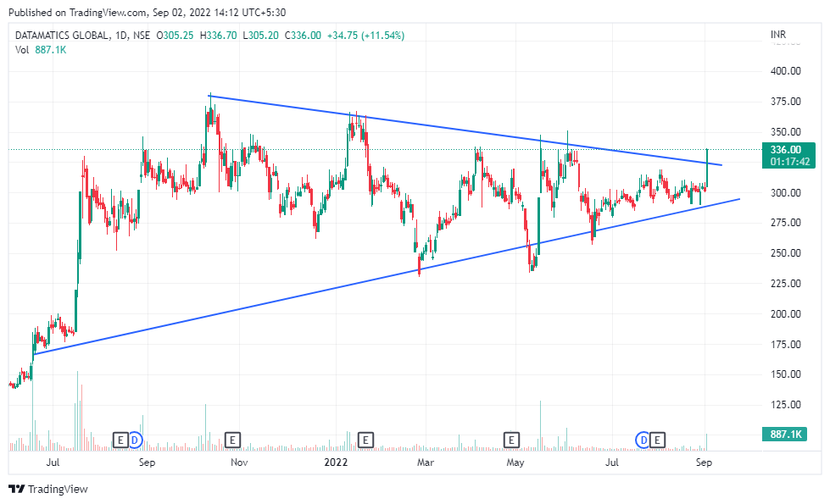The image size is (830, 504).
Task: Click the NSE exchange label in the legend
Action: (x=142, y=36)
